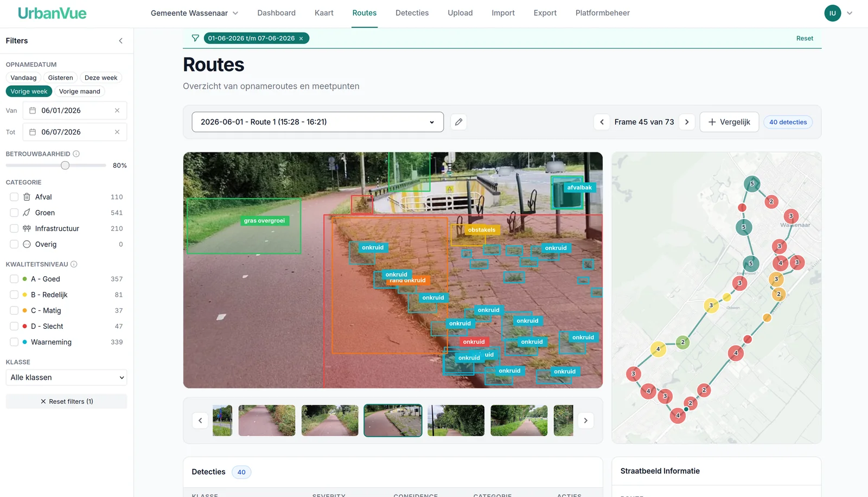
Task: Click the trash icon next to Afval
Action: point(27,197)
